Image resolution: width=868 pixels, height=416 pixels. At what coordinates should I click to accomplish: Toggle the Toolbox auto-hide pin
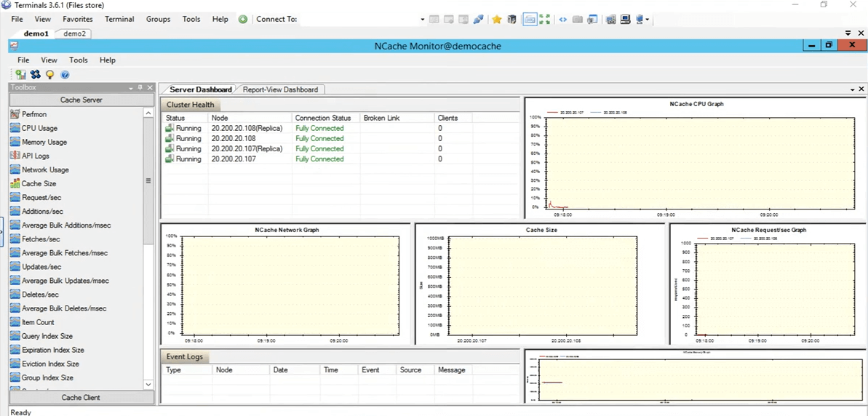[x=140, y=87]
